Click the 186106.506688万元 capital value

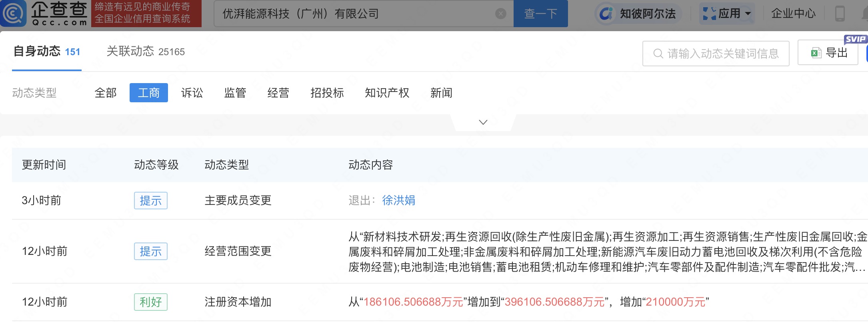click(413, 302)
